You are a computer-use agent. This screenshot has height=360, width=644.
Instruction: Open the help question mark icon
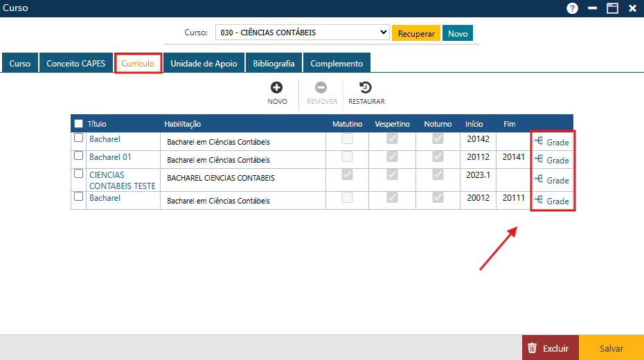click(x=572, y=8)
